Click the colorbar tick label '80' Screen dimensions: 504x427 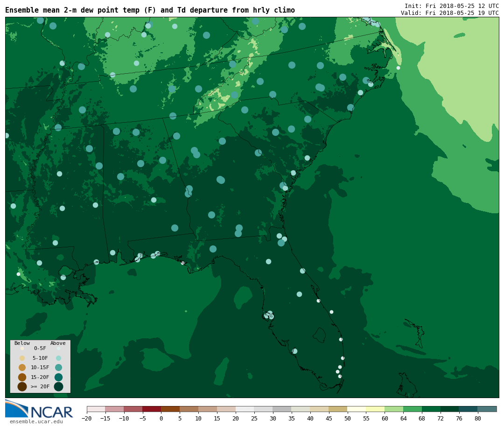tap(478, 418)
